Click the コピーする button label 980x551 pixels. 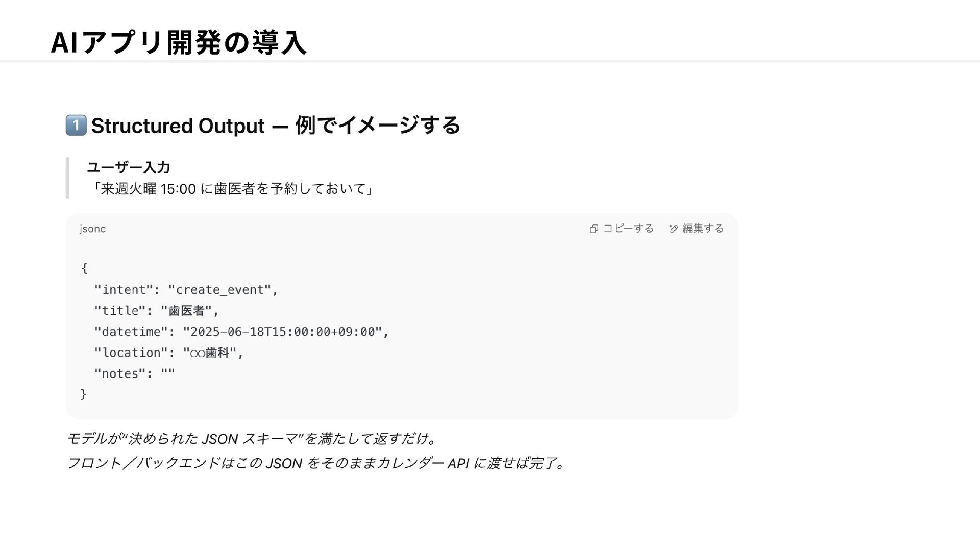tap(628, 229)
